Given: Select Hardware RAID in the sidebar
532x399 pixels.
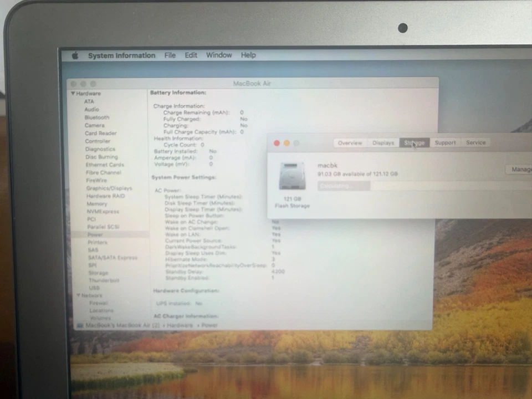Looking at the screenshot, I should (105, 196).
